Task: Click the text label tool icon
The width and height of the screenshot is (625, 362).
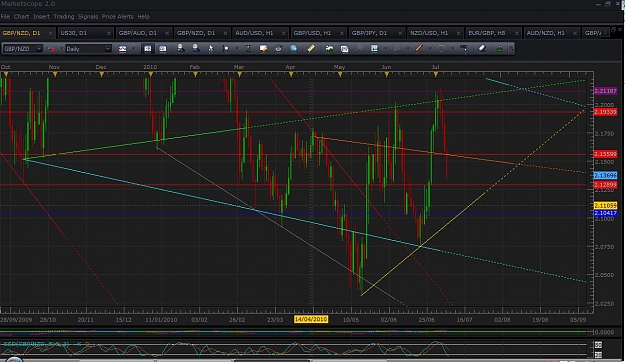Action: tap(464, 48)
